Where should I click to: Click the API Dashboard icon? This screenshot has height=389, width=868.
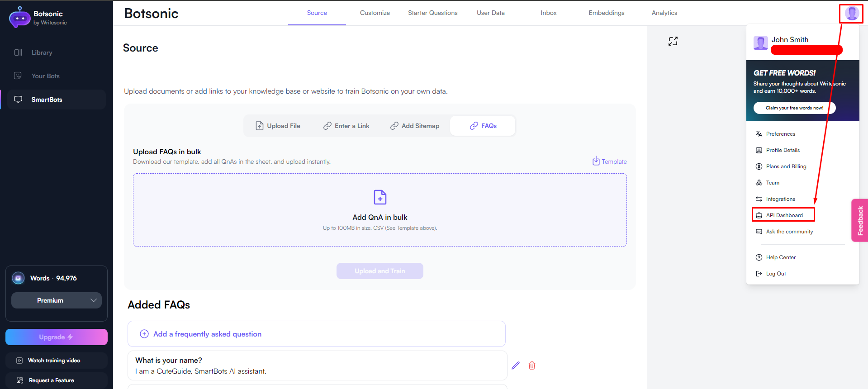coord(759,215)
